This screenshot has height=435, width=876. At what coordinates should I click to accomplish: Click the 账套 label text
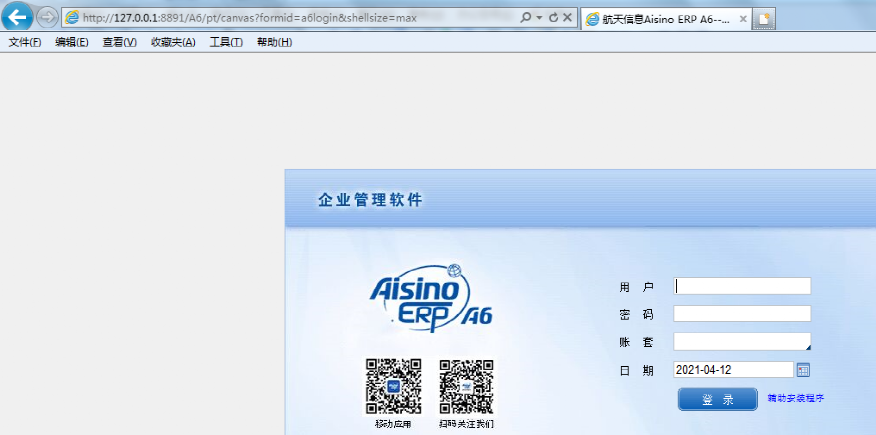(x=636, y=342)
